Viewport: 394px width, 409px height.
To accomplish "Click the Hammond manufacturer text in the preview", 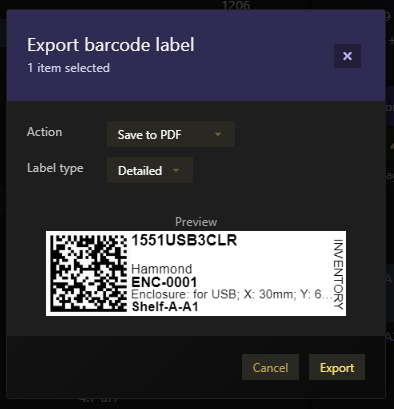I will click(162, 269).
